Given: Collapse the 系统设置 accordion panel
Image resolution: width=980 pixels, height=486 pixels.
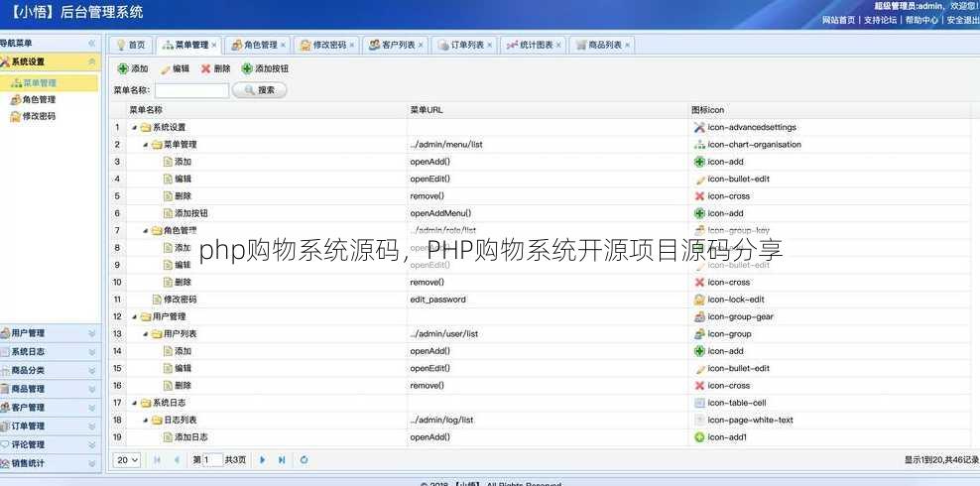Looking at the screenshot, I should click(x=92, y=61).
